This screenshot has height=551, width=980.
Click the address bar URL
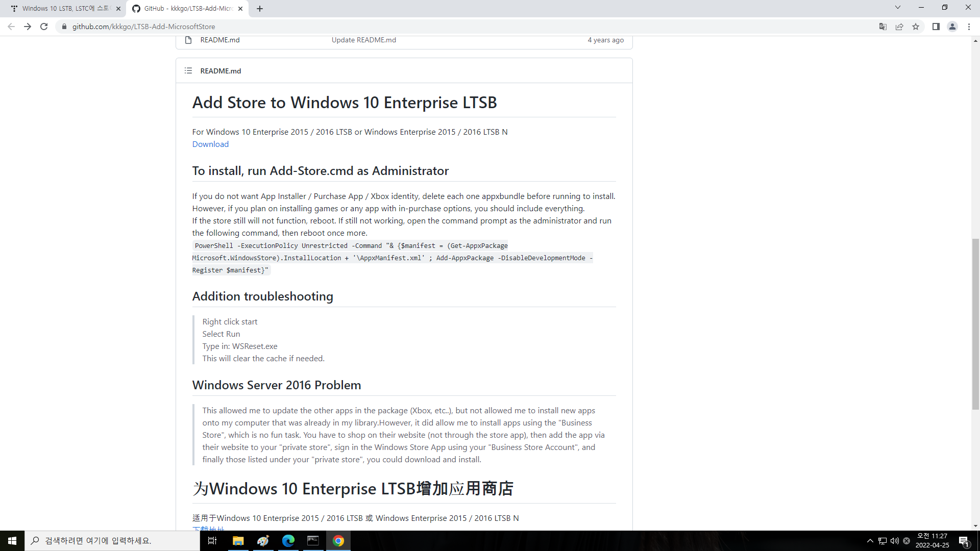[143, 27]
